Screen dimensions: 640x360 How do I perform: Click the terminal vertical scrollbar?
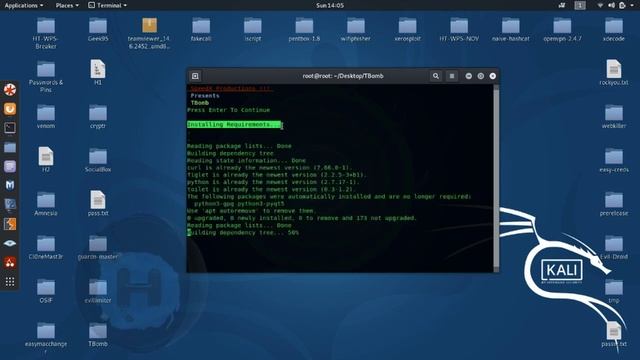point(496,178)
